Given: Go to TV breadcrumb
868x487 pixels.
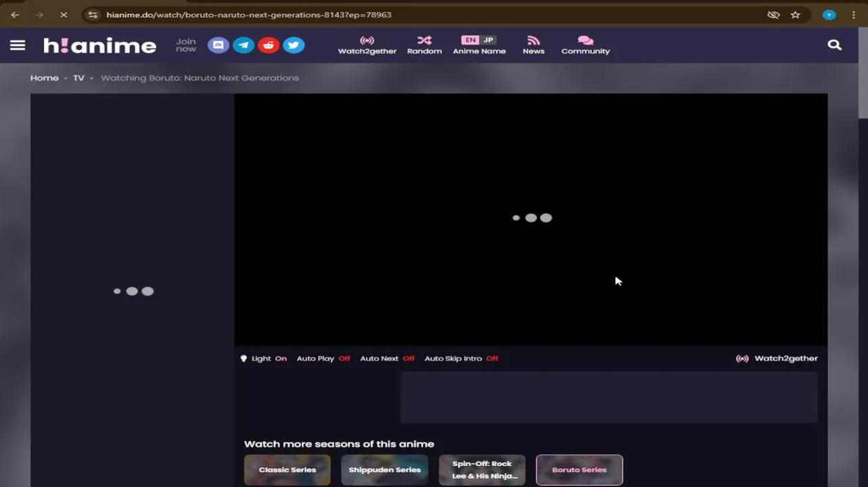Looking at the screenshot, I should (x=78, y=78).
